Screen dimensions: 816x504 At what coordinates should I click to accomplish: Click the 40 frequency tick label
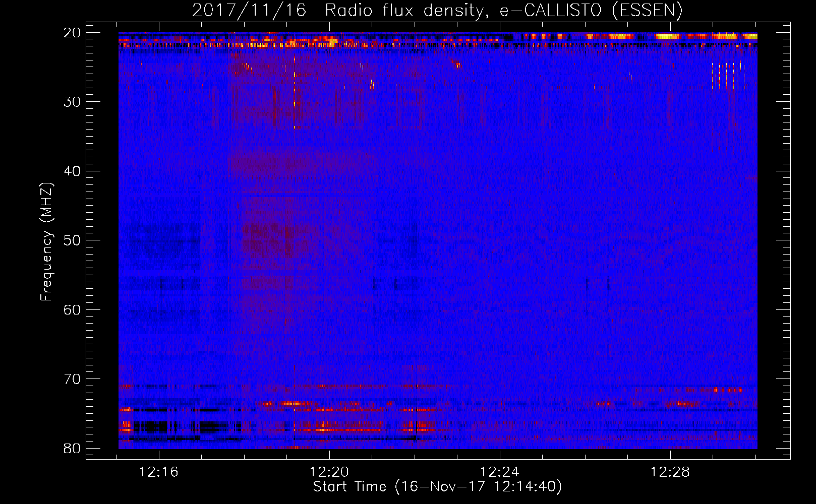tap(73, 171)
